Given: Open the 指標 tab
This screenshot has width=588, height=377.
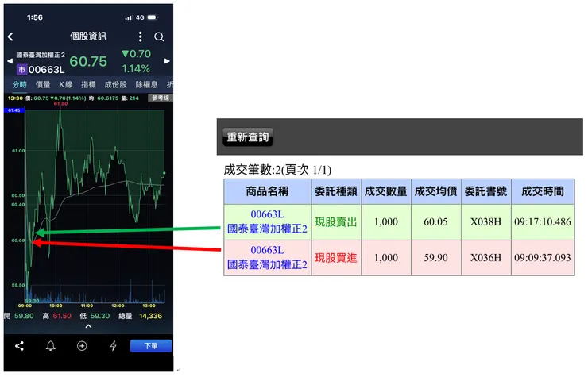Looking at the screenshot, I should pyautogui.click(x=88, y=85).
